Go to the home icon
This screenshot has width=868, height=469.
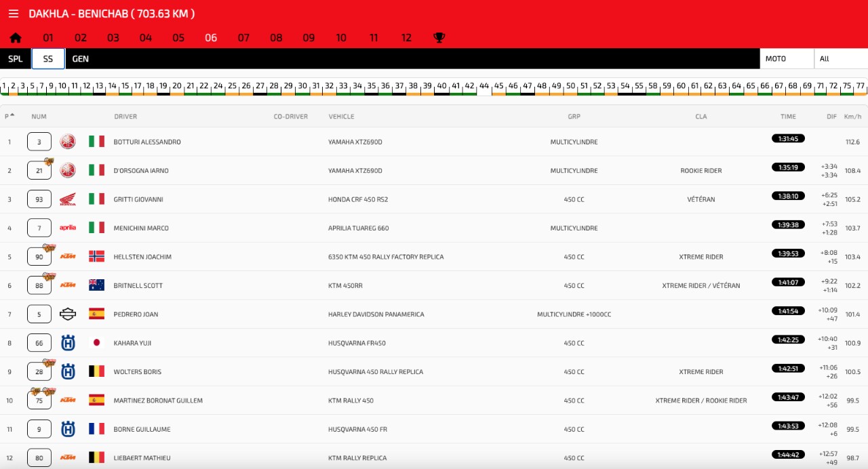[x=16, y=38]
